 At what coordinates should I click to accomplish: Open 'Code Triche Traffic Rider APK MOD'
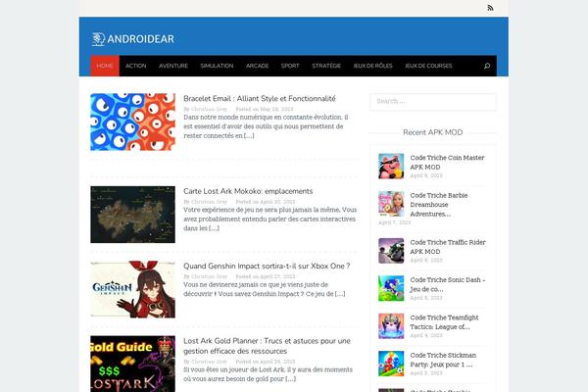(x=448, y=247)
